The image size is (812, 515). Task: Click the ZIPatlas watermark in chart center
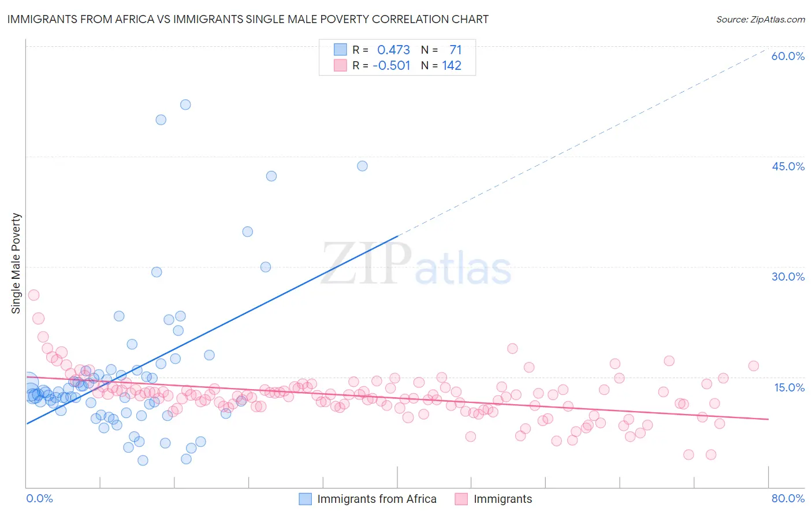[416, 263]
